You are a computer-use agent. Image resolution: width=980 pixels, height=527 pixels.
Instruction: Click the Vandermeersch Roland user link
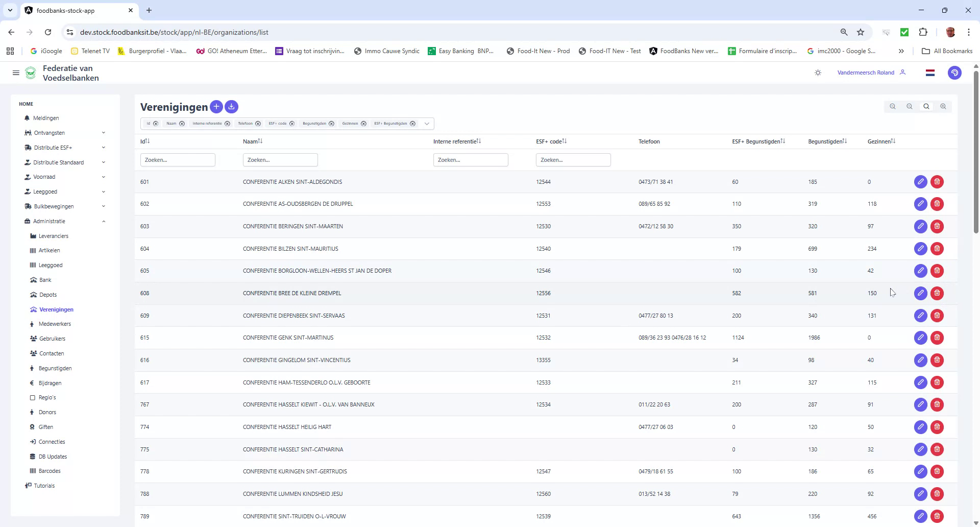(866, 72)
